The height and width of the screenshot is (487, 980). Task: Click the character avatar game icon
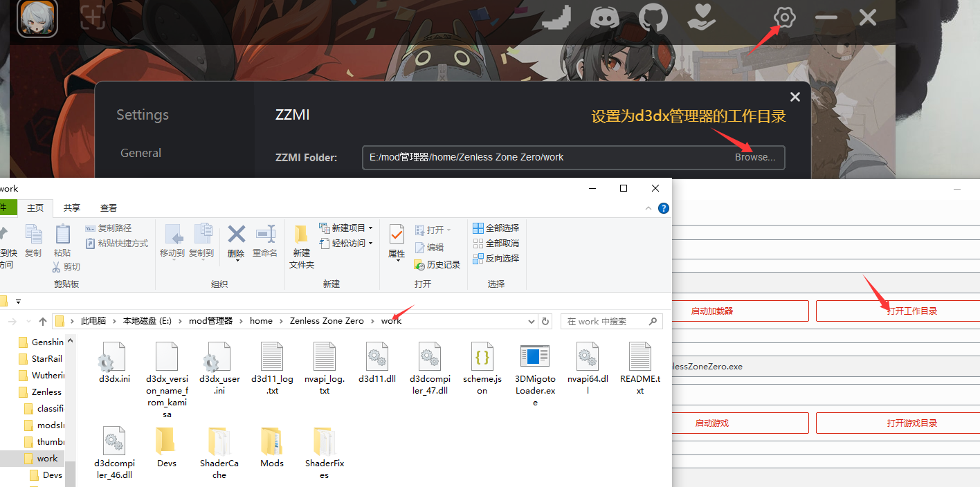[x=37, y=18]
